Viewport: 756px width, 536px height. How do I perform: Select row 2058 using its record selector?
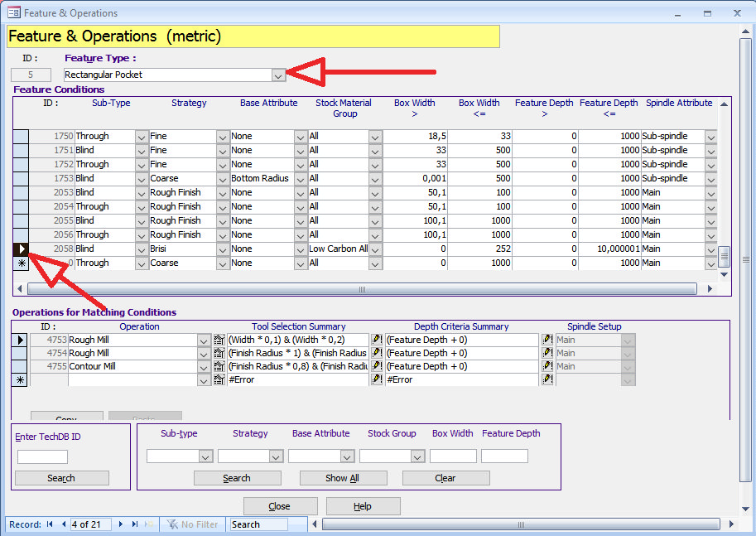21,249
